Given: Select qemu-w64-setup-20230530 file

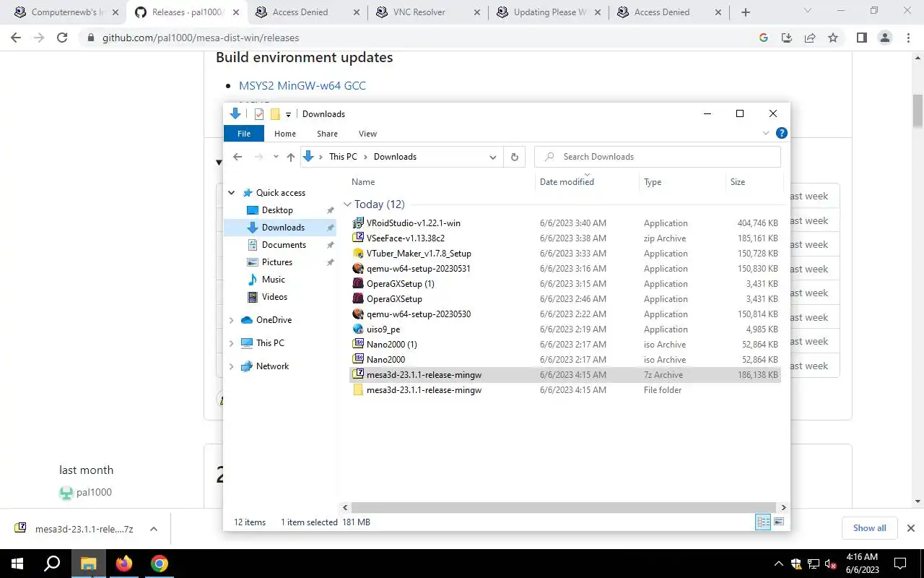Looking at the screenshot, I should click(418, 314).
